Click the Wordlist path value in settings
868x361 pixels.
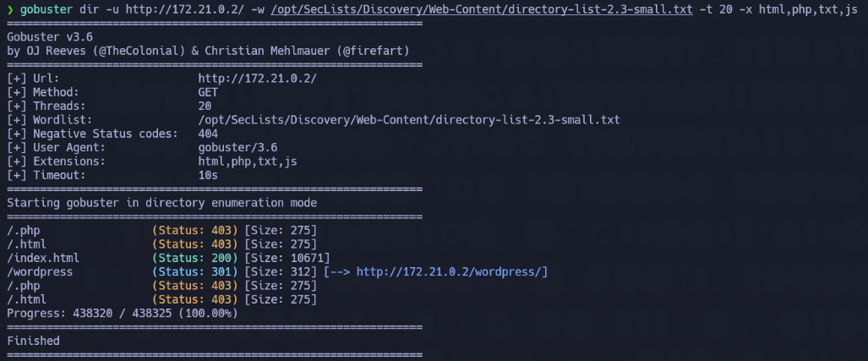(409, 119)
